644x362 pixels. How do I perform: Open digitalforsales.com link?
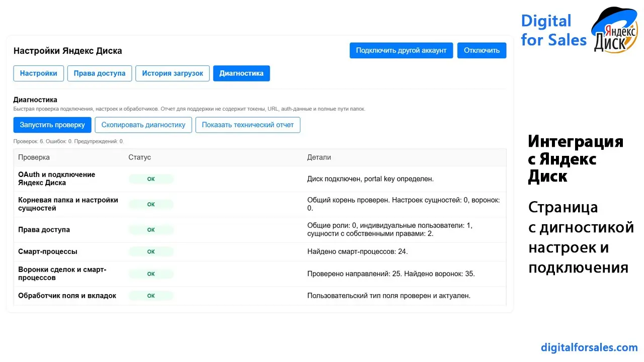(x=589, y=347)
